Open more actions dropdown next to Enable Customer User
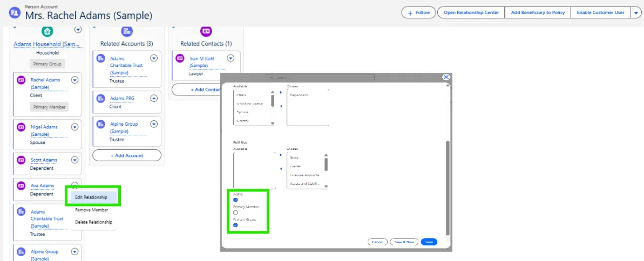 [635, 12]
